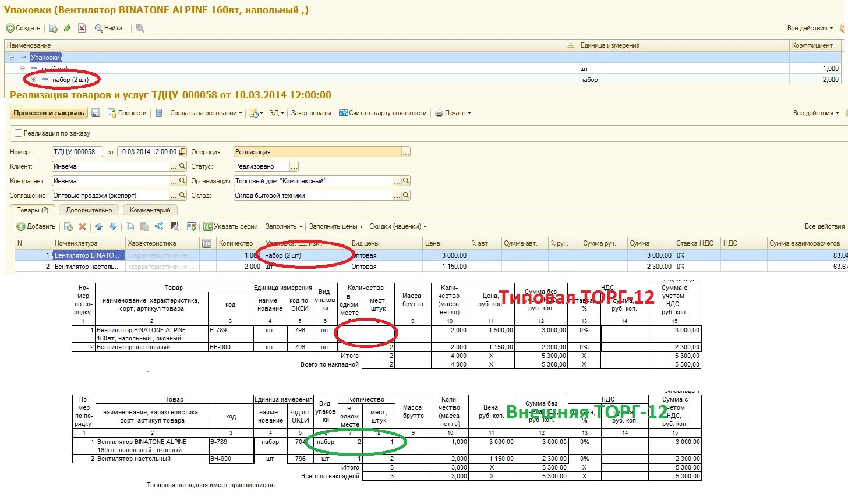
Task: Click the copy item icon in Упаковки toolbar
Action: tap(53, 28)
